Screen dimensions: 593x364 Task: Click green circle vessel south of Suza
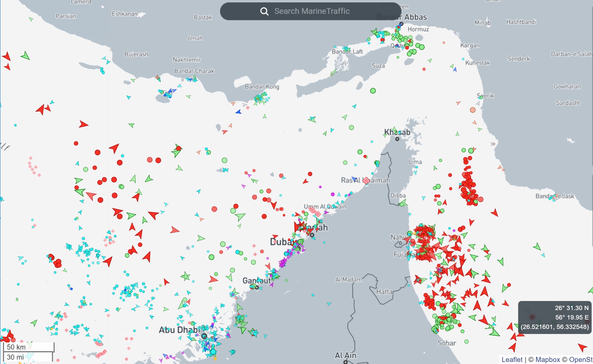(x=373, y=91)
